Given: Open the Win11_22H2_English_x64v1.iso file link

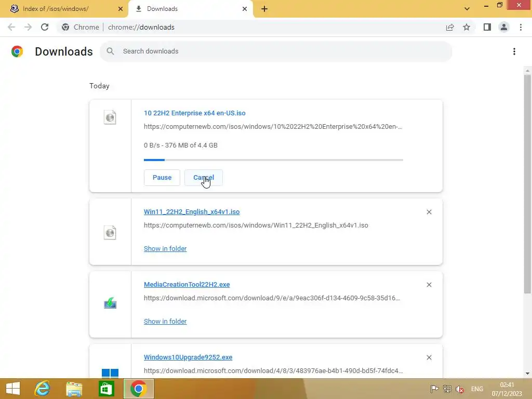Looking at the screenshot, I should point(192,212).
